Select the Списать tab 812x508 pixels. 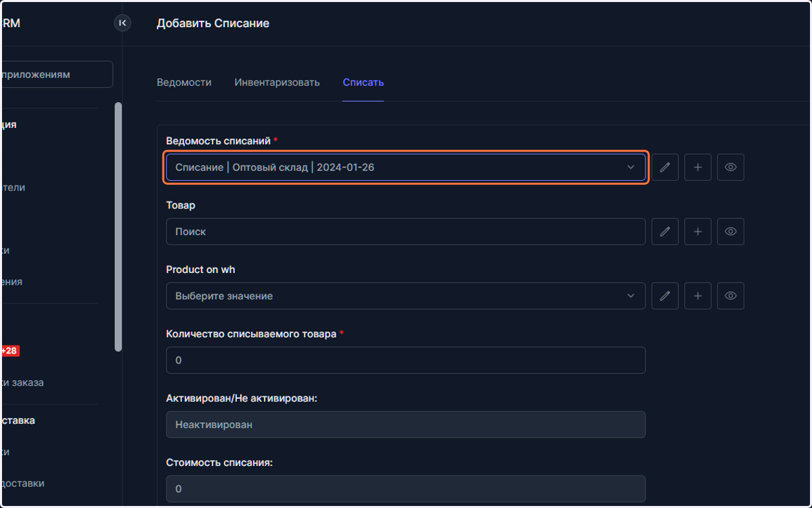363,83
